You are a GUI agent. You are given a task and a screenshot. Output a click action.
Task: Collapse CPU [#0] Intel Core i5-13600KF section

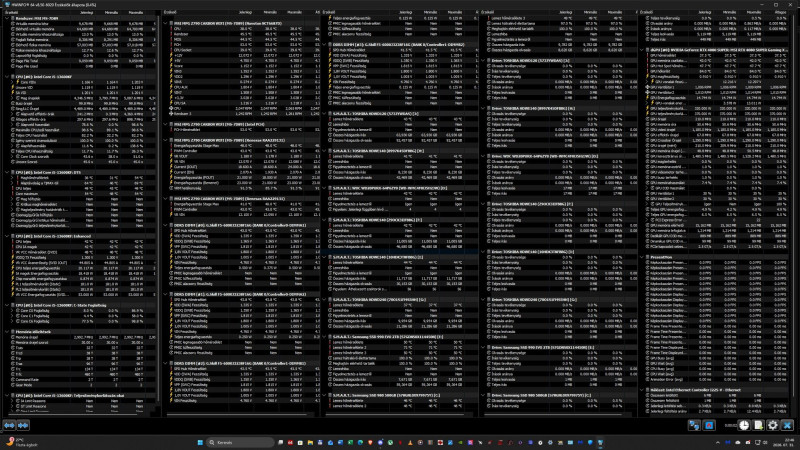click(x=7, y=77)
